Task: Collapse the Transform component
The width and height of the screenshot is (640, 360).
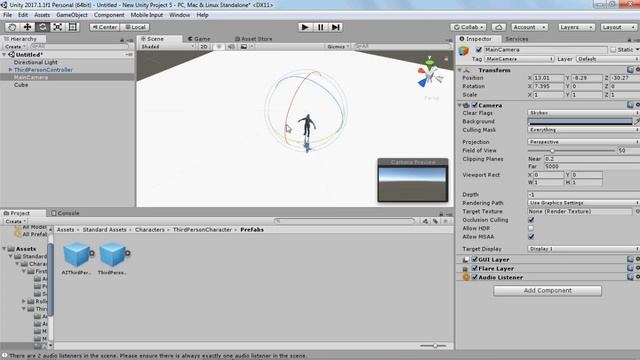Action: [460, 70]
